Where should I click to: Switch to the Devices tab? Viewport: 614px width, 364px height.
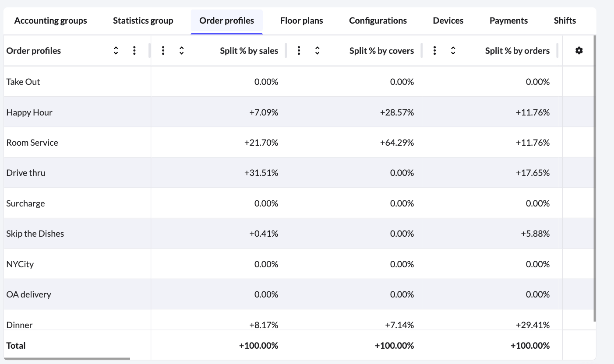click(x=448, y=20)
